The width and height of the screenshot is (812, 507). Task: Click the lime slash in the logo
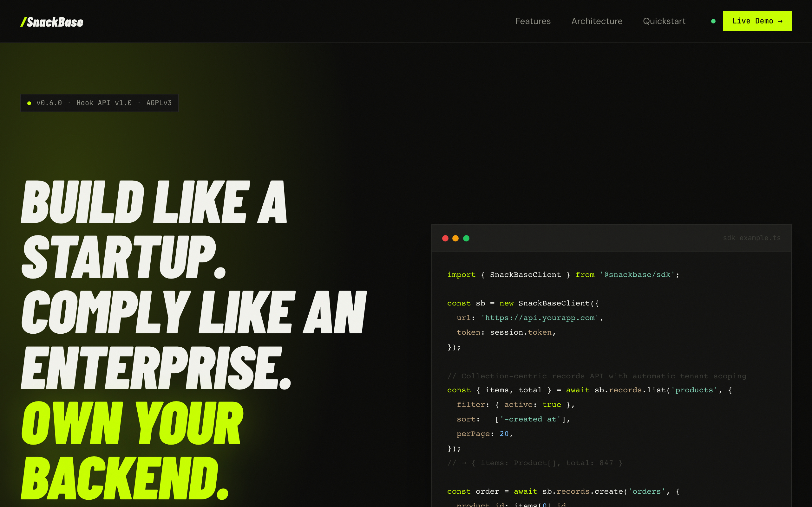(23, 22)
